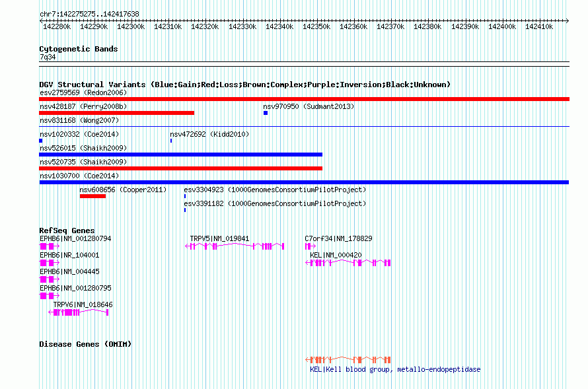Select nsv526015 (Shaikh2009) blue gain bar

(181, 155)
